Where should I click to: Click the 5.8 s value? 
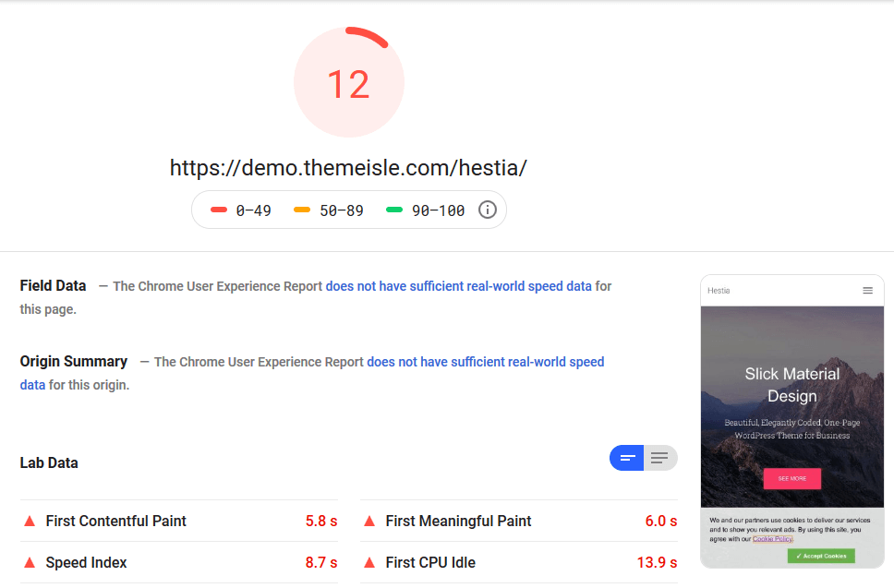(x=321, y=521)
